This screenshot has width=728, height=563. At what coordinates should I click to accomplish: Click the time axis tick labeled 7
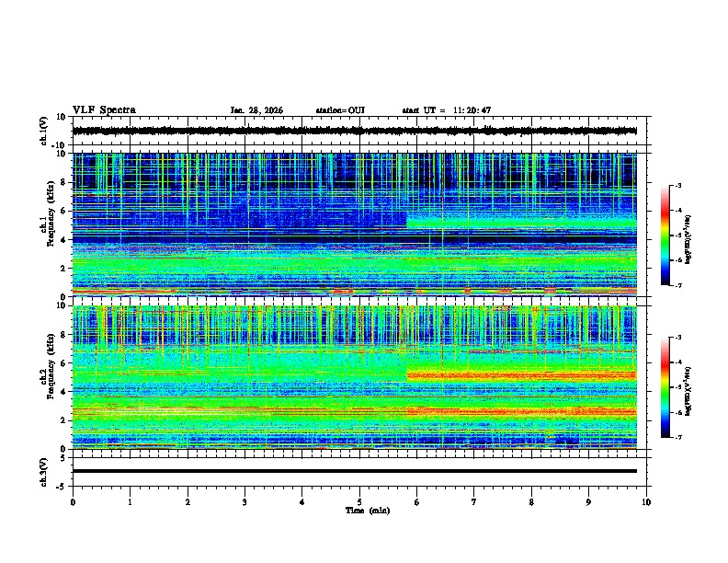[x=474, y=502]
